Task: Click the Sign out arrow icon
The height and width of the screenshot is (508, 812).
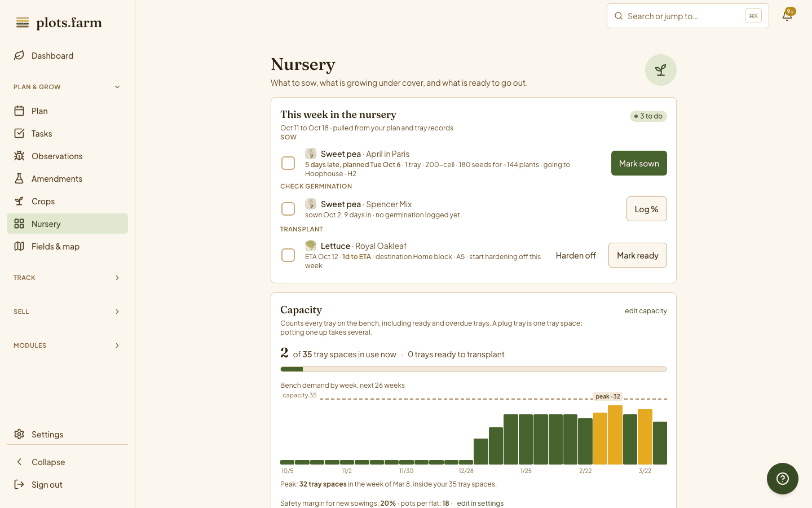Action: [19, 484]
